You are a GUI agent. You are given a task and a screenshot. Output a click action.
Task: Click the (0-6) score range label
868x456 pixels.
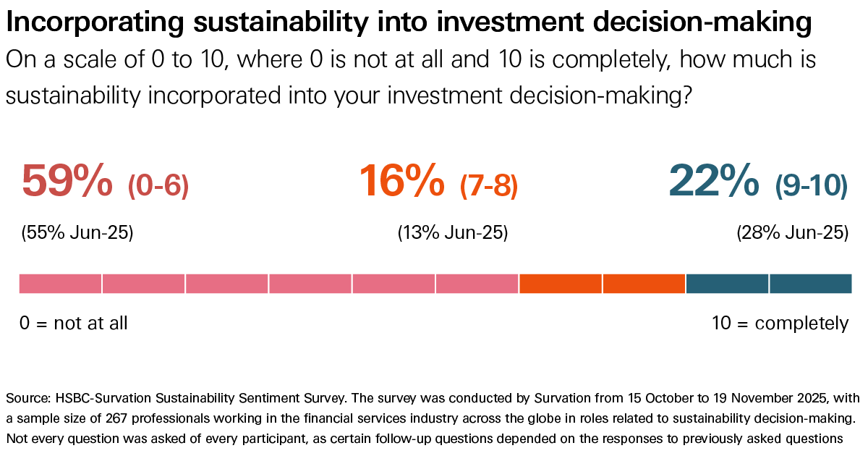158,187
